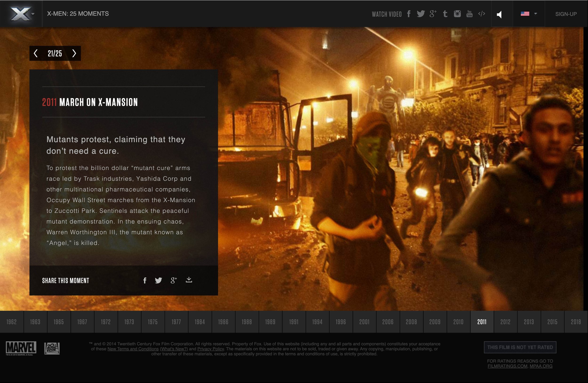Go to the 1991 moment
This screenshot has height=383, width=588.
pos(294,322)
